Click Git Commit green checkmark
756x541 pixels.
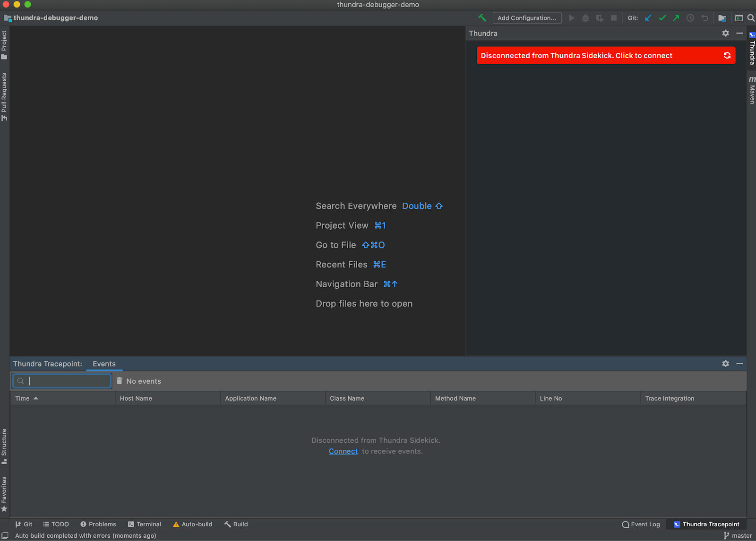(x=662, y=18)
